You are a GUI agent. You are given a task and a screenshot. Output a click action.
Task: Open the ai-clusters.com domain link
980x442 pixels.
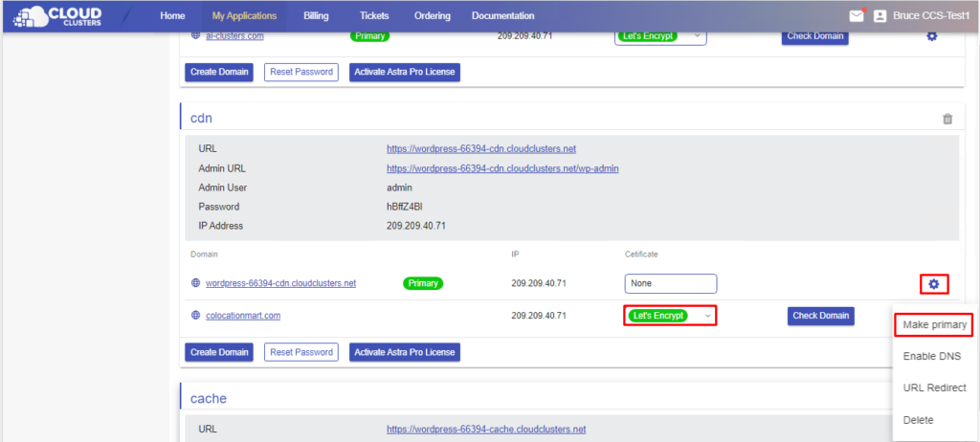pyautogui.click(x=234, y=35)
